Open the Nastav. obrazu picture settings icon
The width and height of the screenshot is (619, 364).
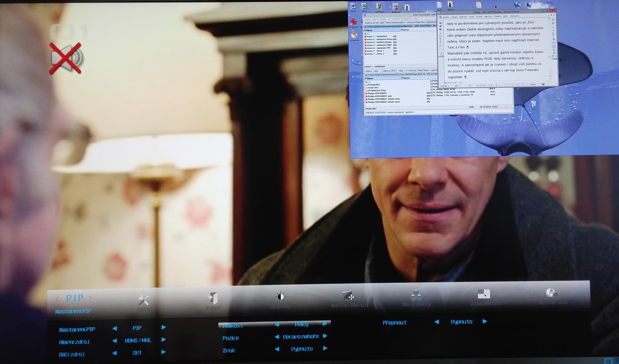click(x=349, y=296)
